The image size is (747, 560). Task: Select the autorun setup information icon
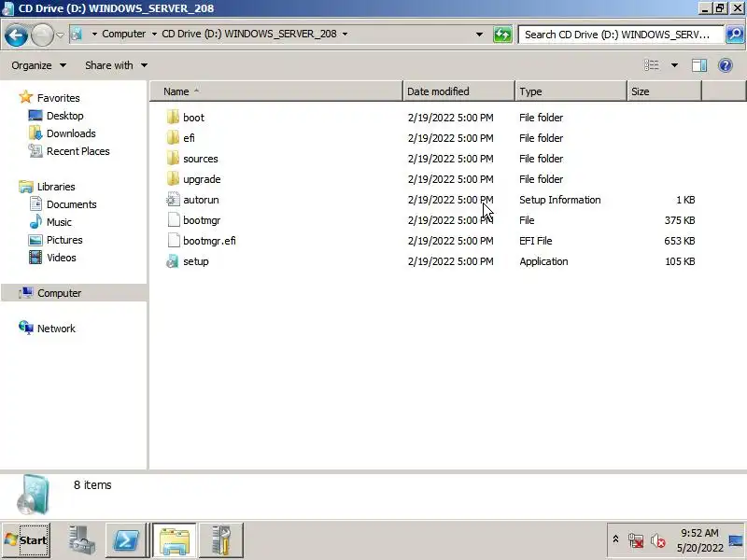click(x=173, y=200)
